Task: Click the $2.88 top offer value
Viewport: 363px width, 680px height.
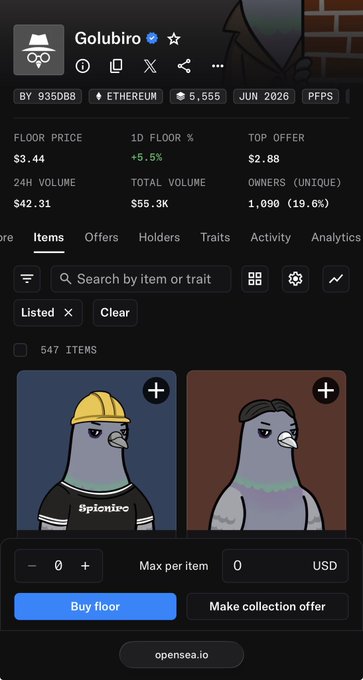Action: [264, 159]
